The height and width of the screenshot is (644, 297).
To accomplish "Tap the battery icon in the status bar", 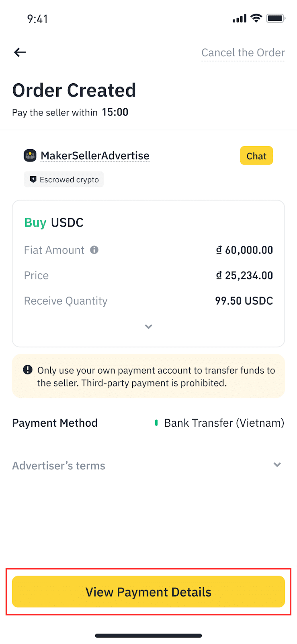I will tap(276, 18).
